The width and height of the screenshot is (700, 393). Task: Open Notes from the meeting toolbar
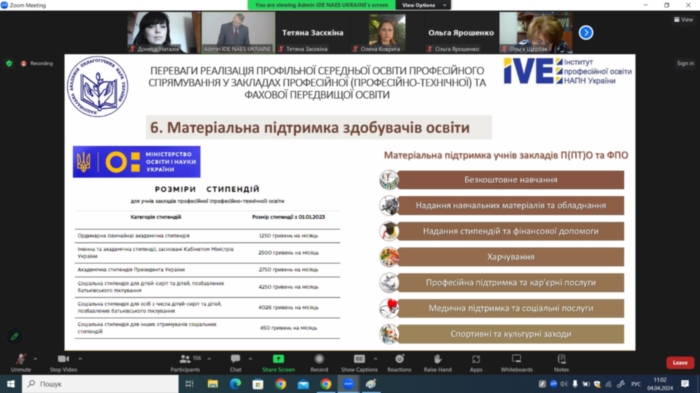click(x=561, y=362)
